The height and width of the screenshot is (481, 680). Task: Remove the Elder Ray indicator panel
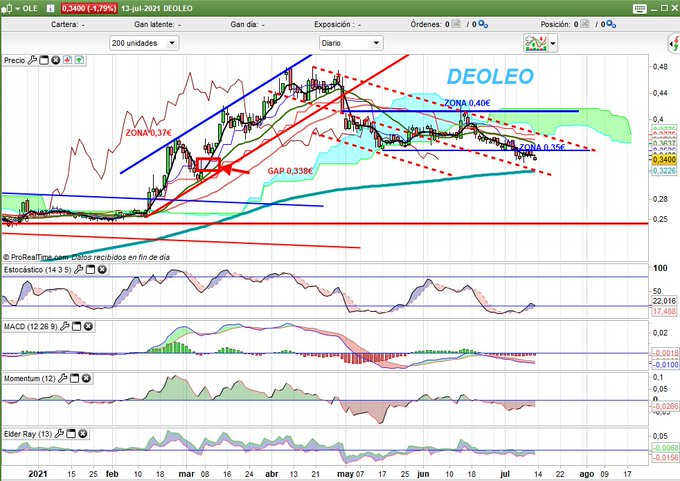click(x=83, y=433)
